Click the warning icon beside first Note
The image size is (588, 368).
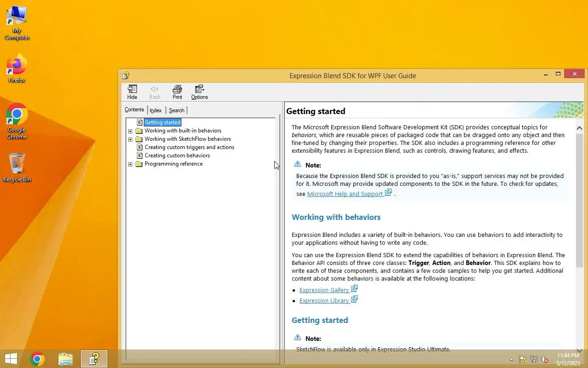[x=298, y=164]
